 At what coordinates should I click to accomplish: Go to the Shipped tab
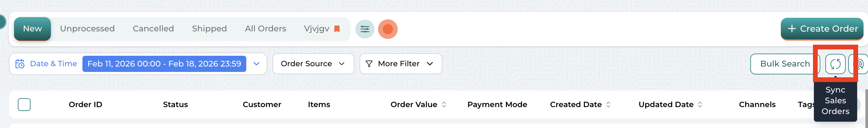coord(209,29)
